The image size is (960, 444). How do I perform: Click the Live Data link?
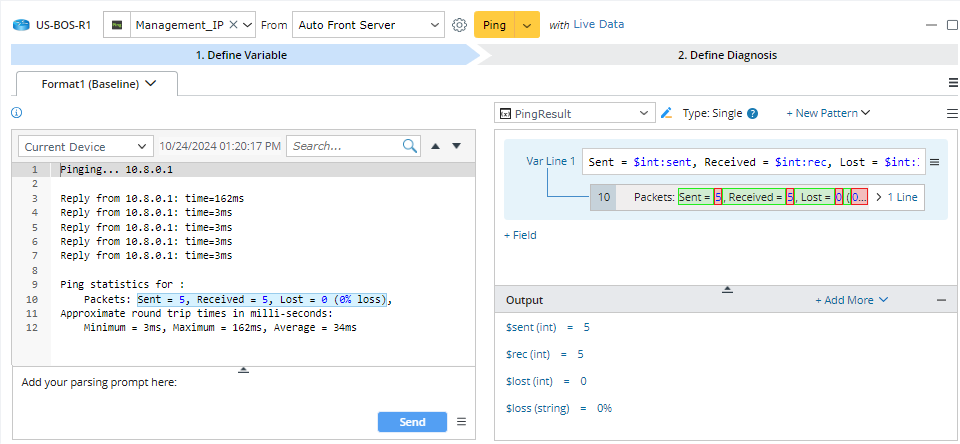point(598,25)
